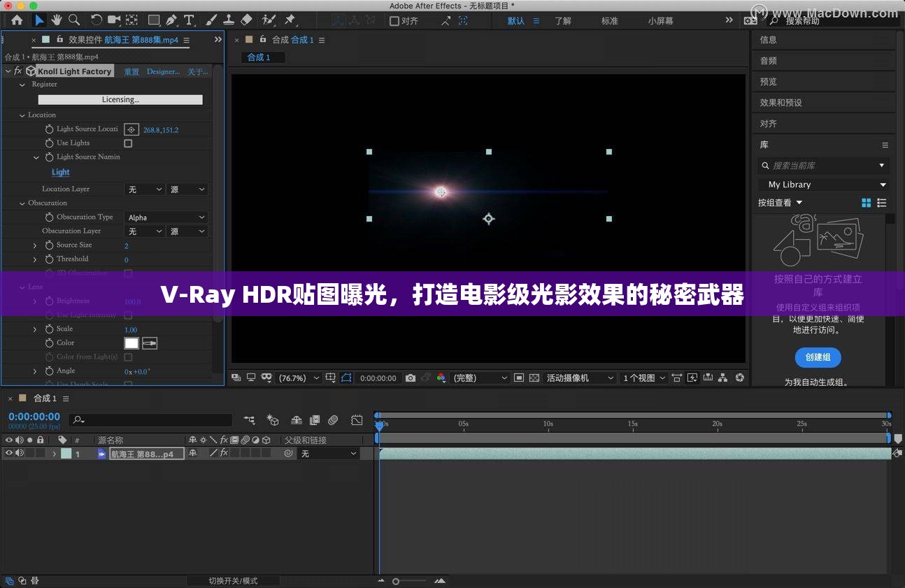Toggle the Use Lights checkbox
This screenshot has width=905, height=588.
coord(128,143)
